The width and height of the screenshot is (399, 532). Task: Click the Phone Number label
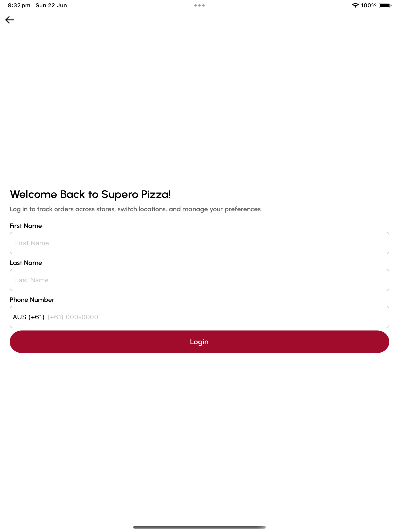coord(32,300)
